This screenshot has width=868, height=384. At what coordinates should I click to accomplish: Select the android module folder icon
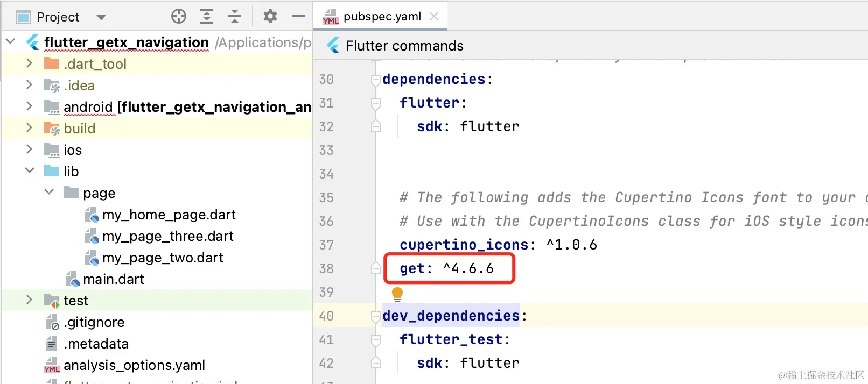[x=52, y=107]
